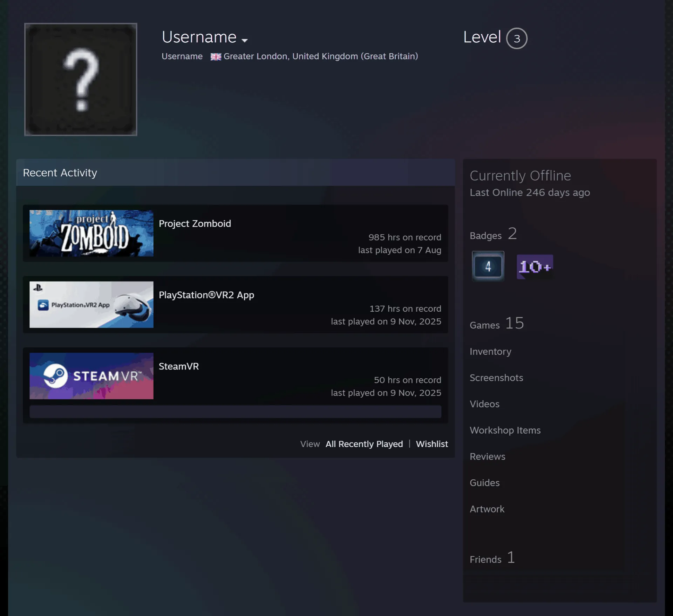Click the SteamVR achievement progress bar

(x=235, y=412)
